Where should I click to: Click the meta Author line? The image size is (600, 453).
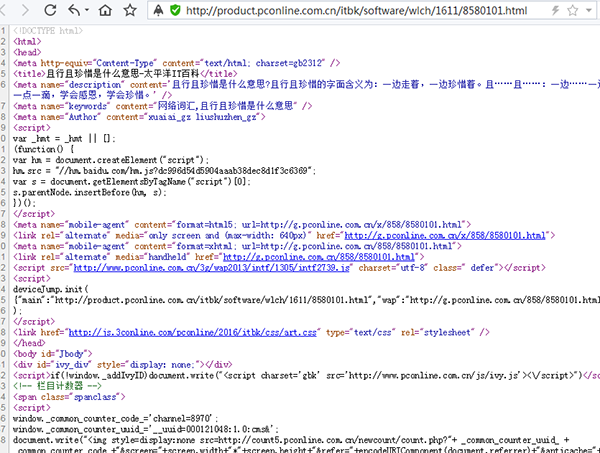point(139,117)
